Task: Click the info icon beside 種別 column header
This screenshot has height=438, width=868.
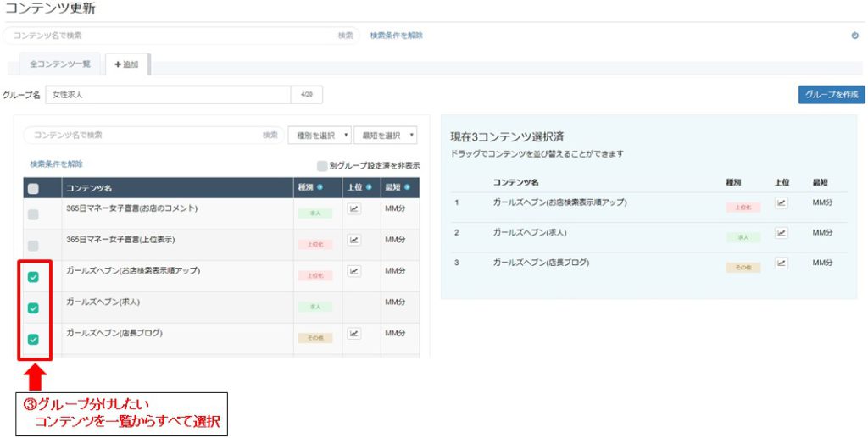Action: click(x=320, y=187)
